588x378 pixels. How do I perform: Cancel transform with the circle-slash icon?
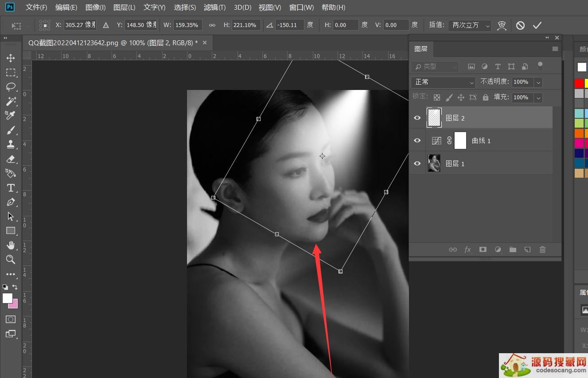pyautogui.click(x=520, y=25)
